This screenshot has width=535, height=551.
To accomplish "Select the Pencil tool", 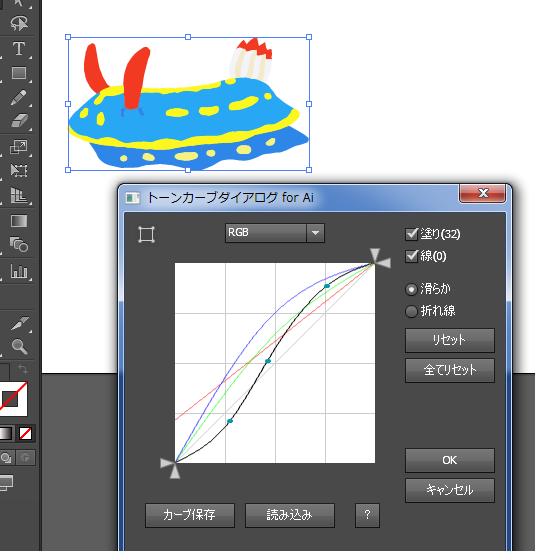I will pyautogui.click(x=19, y=97).
